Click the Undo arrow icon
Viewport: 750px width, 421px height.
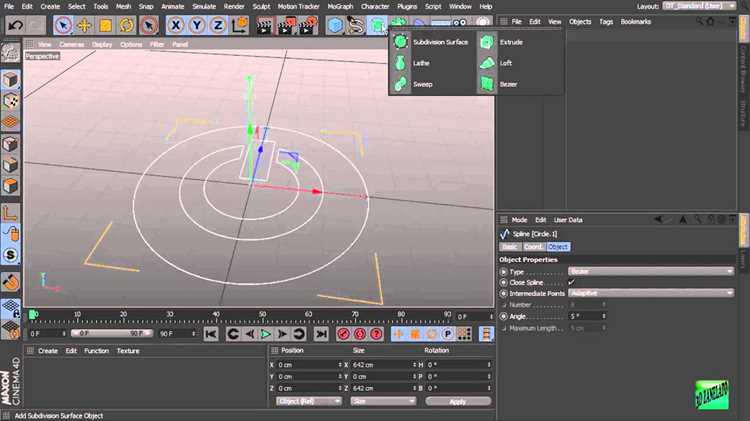[x=15, y=25]
